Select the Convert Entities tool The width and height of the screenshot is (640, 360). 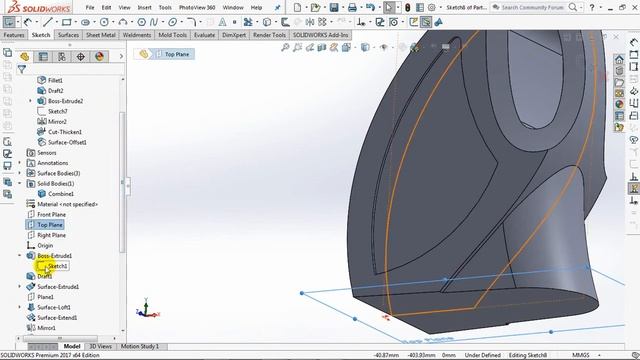coord(267,22)
